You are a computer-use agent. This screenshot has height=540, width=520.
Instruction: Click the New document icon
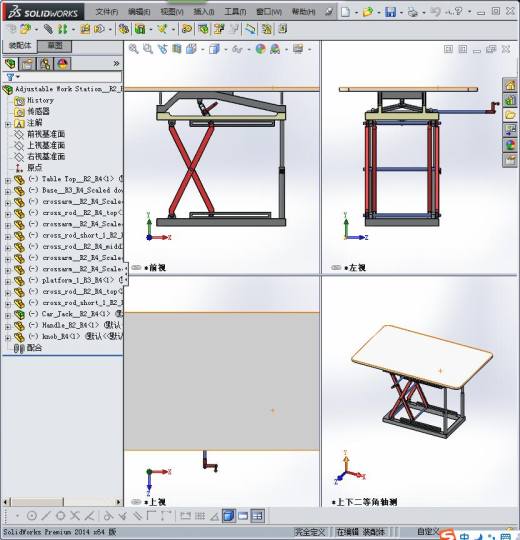click(x=345, y=12)
